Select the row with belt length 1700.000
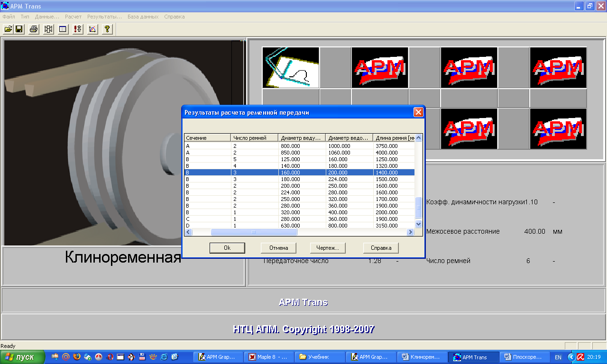This screenshot has height=364, width=607. tap(300, 199)
